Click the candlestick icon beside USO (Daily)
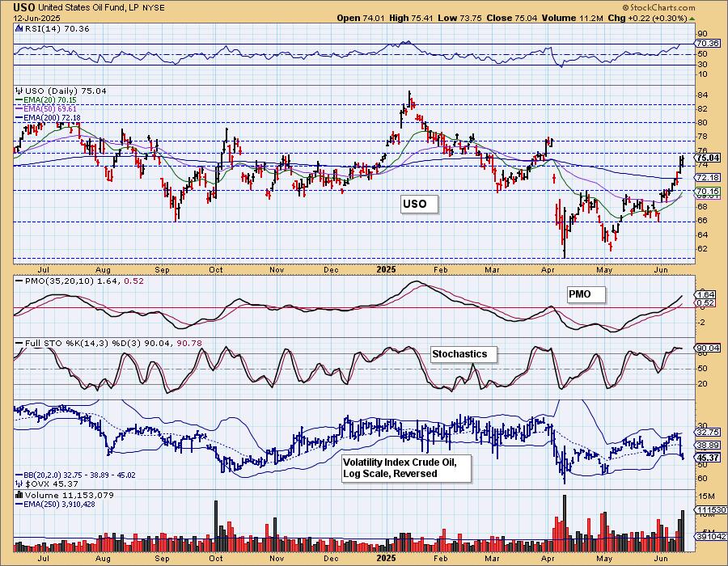This screenshot has width=728, height=566. [x=19, y=91]
